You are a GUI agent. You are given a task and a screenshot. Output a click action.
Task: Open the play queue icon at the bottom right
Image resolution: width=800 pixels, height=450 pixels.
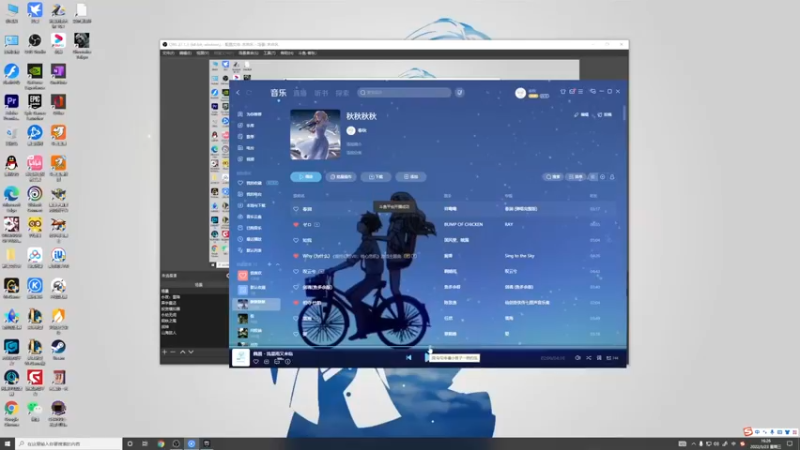[612, 358]
